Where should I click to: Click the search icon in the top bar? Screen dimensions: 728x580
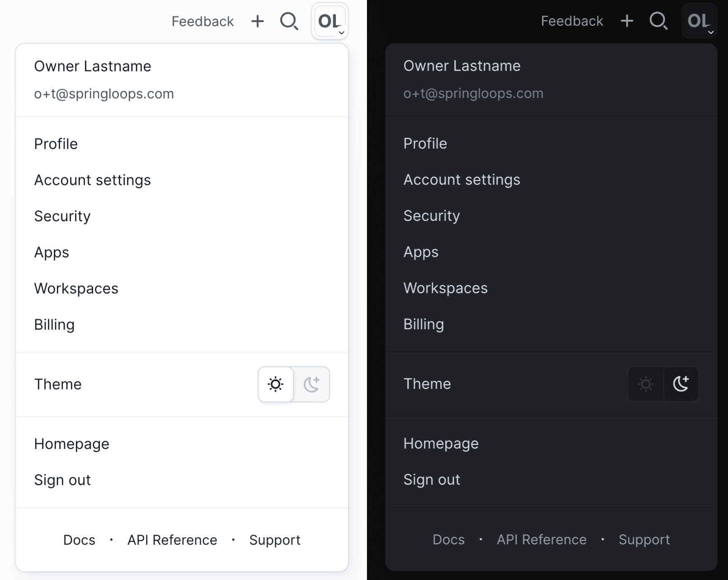point(289,21)
